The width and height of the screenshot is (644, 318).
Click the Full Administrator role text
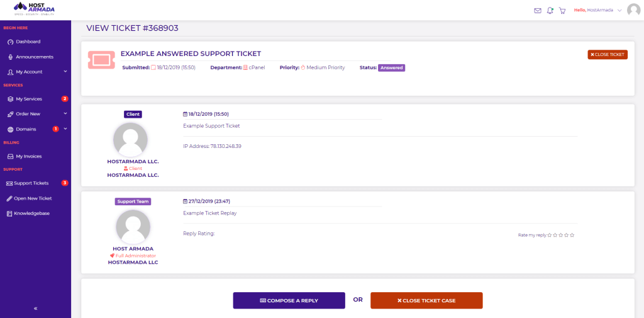[136, 256]
